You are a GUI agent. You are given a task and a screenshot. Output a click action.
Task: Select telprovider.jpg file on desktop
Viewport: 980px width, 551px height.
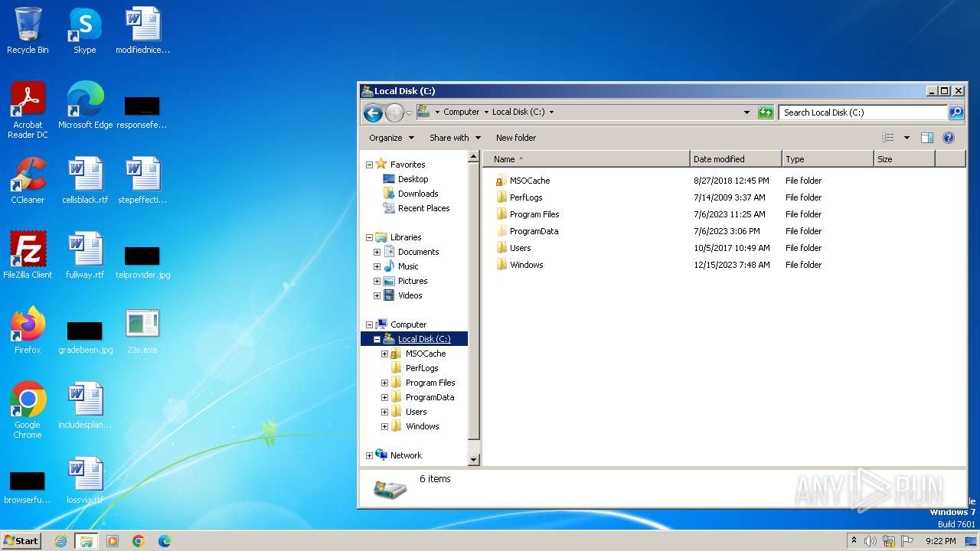coord(142,262)
